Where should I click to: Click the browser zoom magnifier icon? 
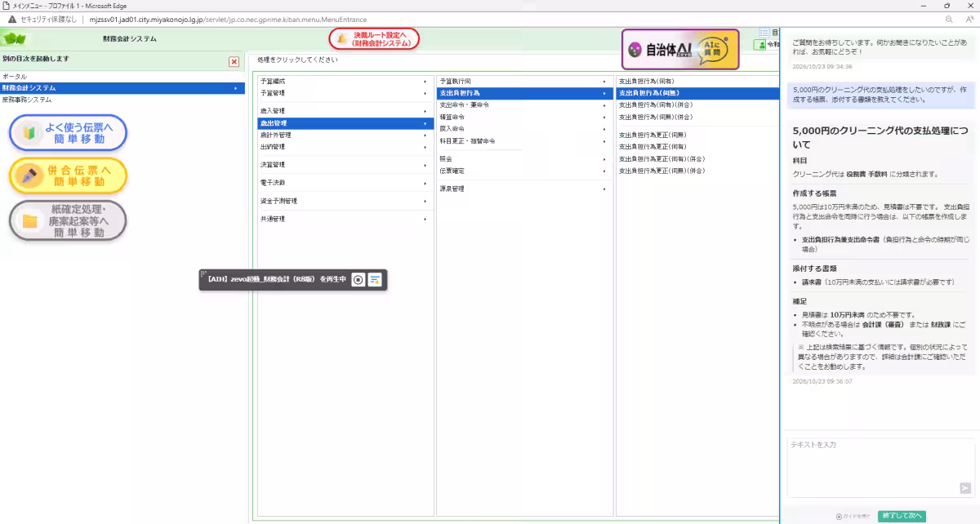click(x=949, y=19)
